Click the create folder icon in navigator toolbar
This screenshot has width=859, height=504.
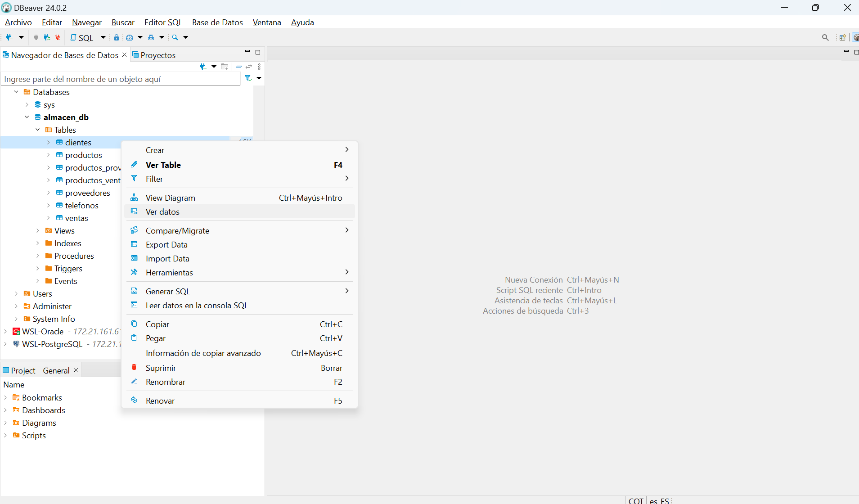[x=225, y=67]
